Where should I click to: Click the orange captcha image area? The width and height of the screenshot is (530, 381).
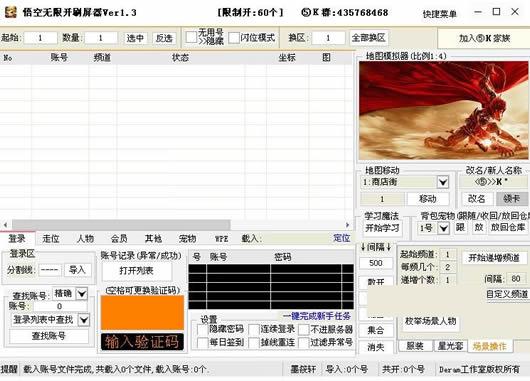142,313
